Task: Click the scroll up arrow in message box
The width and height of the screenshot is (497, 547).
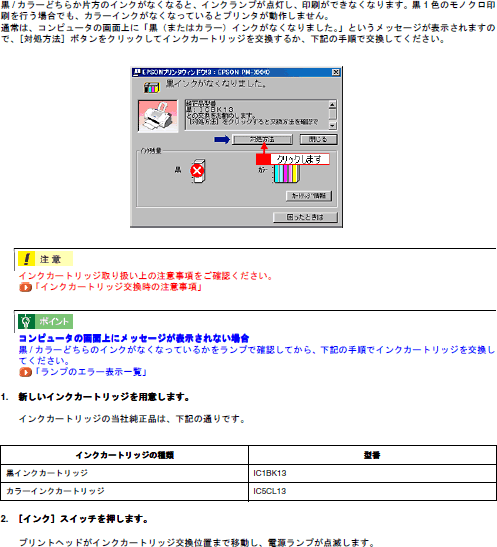Action: coord(333,104)
